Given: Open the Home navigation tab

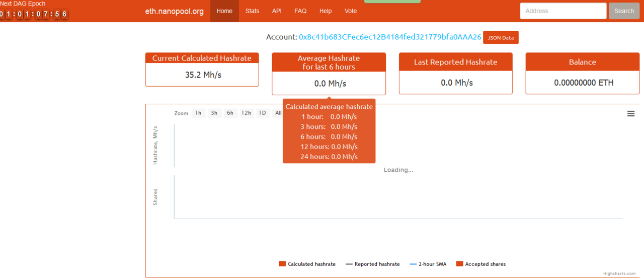Looking at the screenshot, I should tap(224, 11).
